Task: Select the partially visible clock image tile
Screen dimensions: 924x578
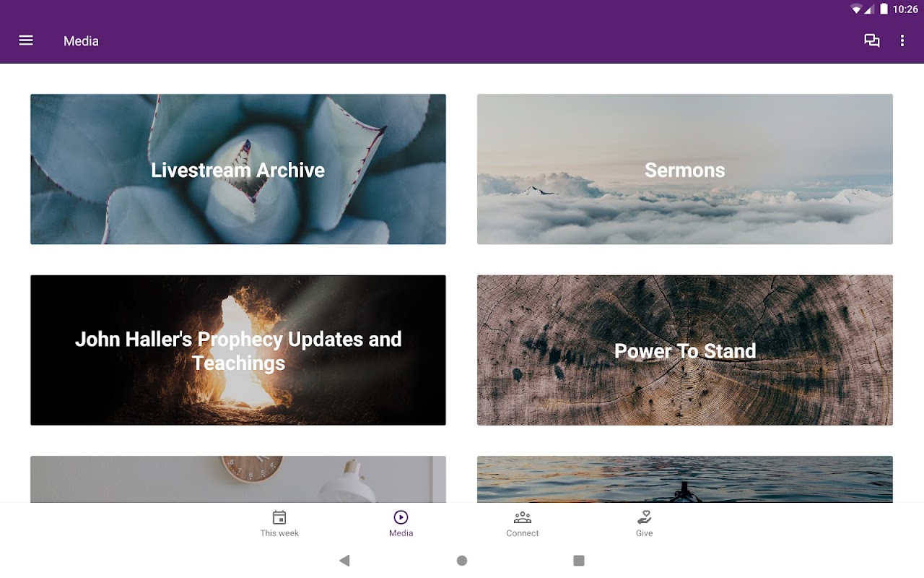Action: coord(238,479)
